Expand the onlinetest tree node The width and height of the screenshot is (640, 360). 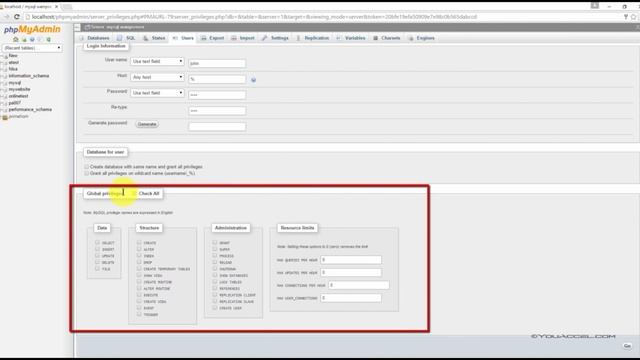pyautogui.click(x=2, y=97)
